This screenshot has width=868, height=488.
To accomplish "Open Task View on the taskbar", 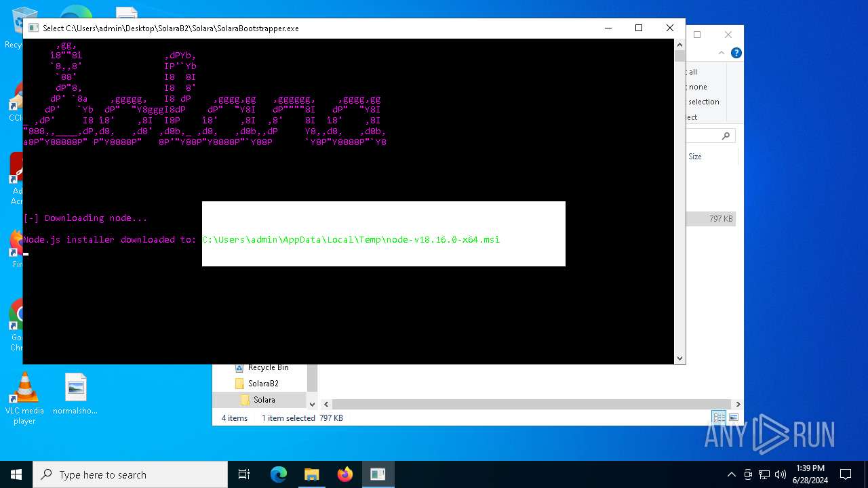I will coord(244,474).
